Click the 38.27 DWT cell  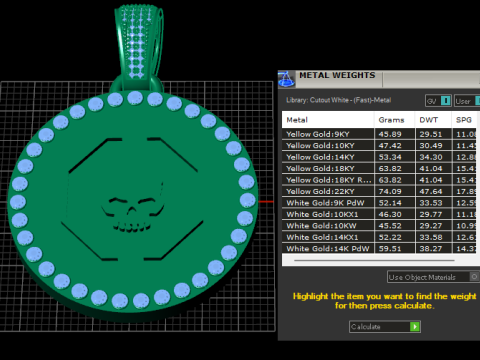[x=434, y=248]
